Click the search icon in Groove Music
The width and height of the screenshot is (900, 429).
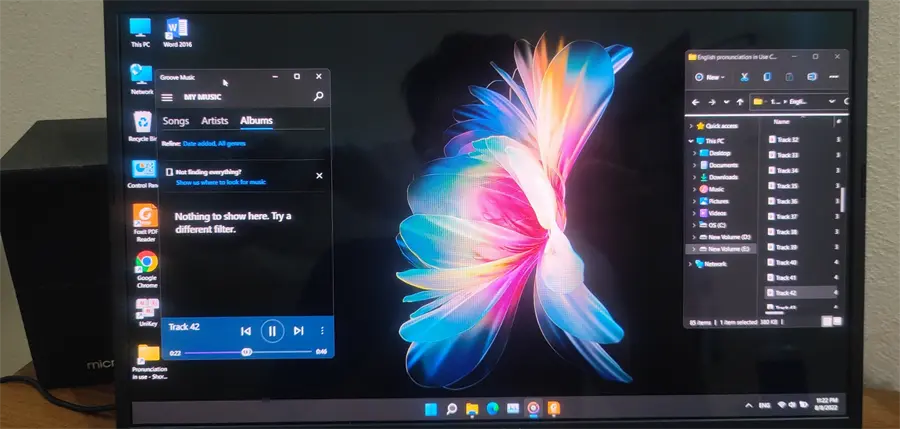tap(319, 96)
